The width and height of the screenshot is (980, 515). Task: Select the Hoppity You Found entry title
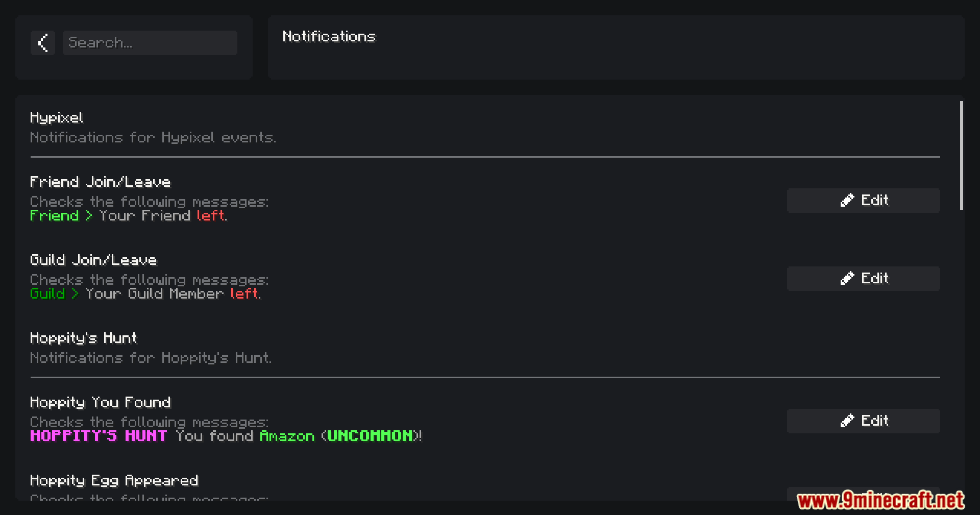(100, 403)
